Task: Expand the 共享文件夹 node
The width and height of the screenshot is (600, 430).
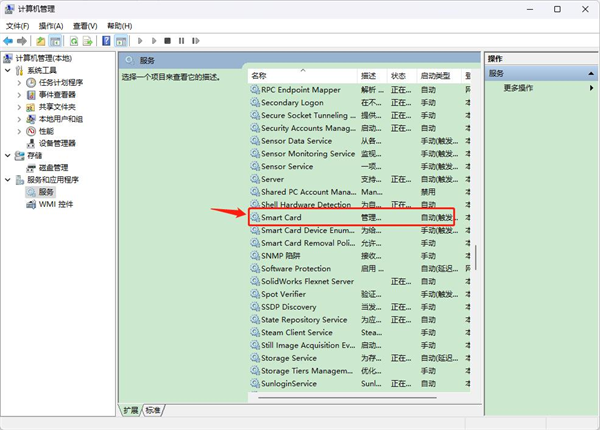Action: [19, 107]
